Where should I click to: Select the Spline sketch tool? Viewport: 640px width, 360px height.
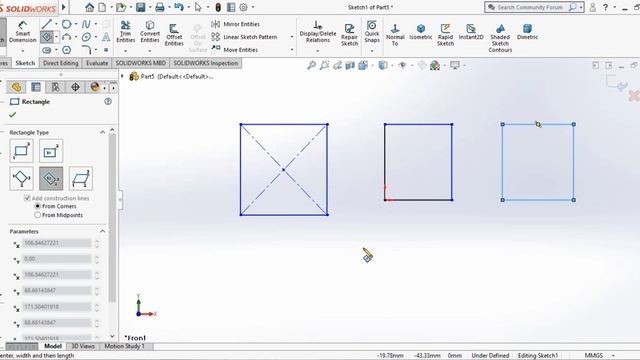86,24
